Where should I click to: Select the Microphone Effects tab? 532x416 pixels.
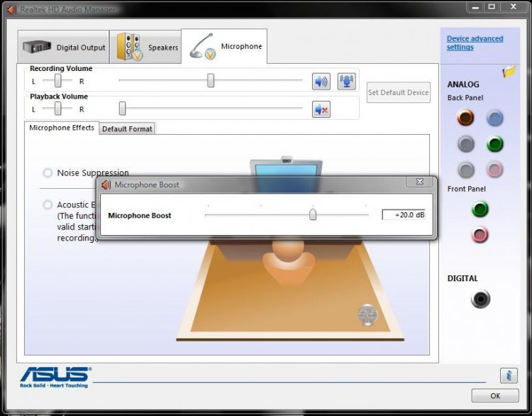click(x=62, y=128)
